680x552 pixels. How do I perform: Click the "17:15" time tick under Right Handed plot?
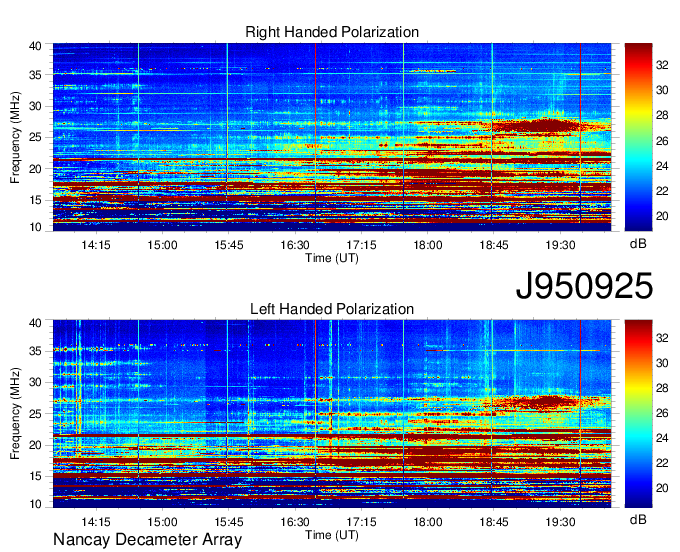click(x=361, y=245)
